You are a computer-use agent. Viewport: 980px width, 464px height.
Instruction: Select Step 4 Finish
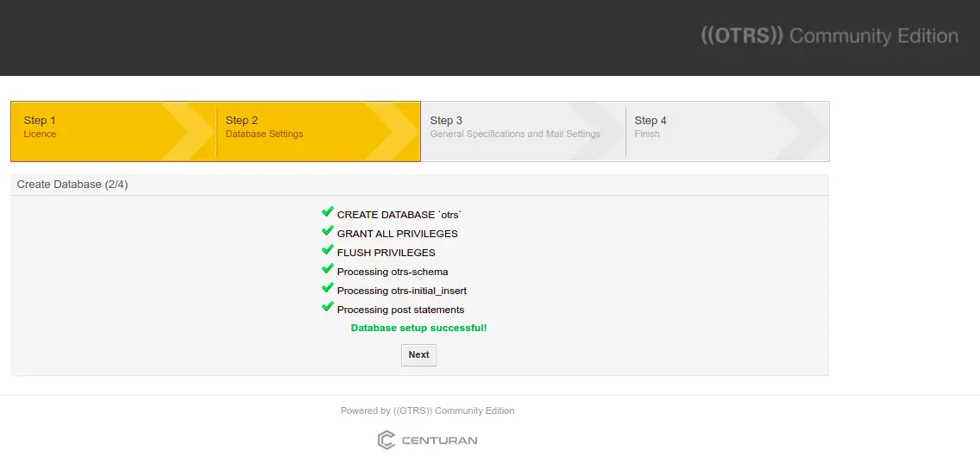click(x=727, y=131)
